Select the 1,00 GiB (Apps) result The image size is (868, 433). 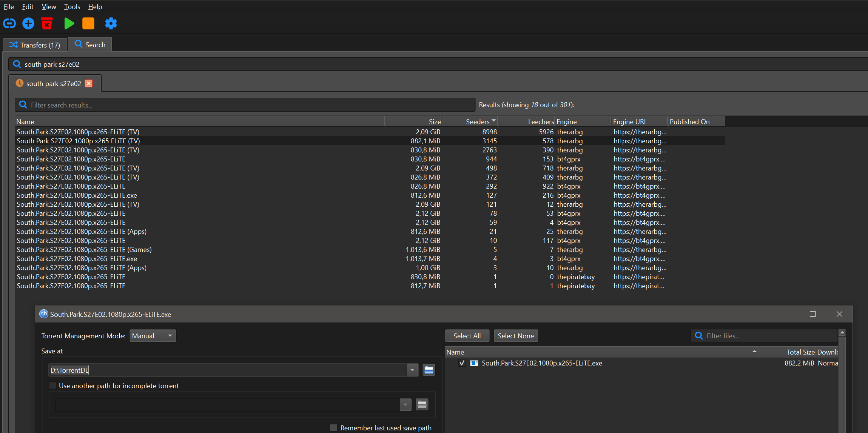pyautogui.click(x=370, y=268)
